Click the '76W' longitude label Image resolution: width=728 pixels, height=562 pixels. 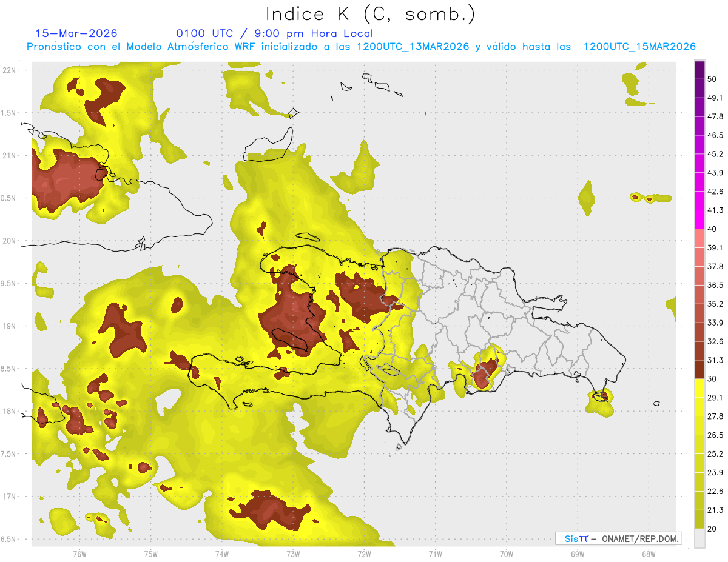pos(79,554)
